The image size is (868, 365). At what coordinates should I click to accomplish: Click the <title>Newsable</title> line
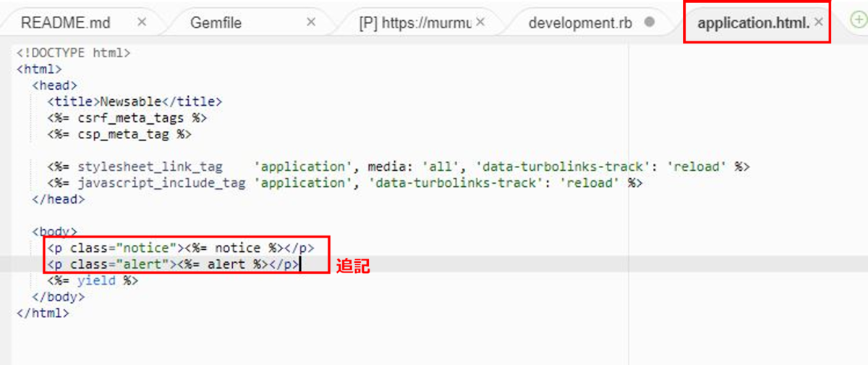(135, 101)
